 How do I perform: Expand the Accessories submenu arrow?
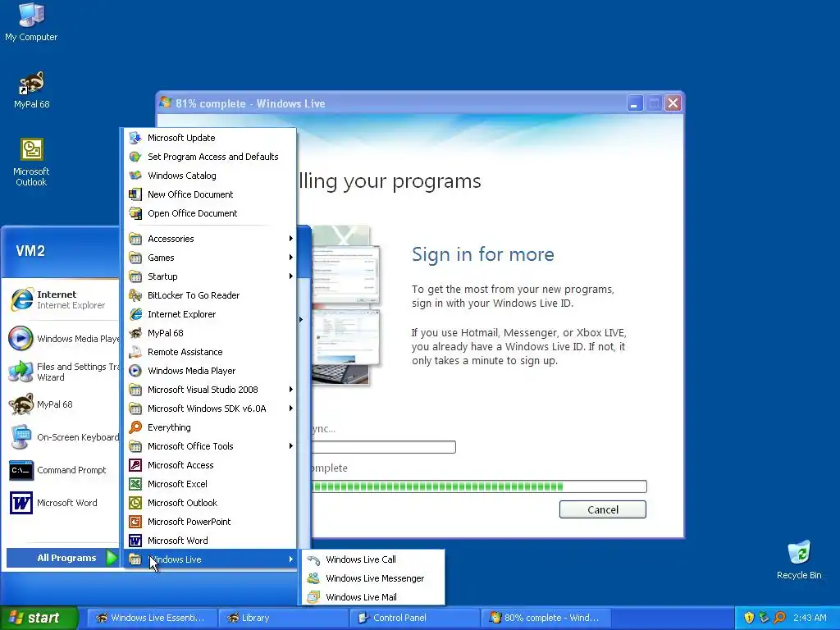click(291, 239)
